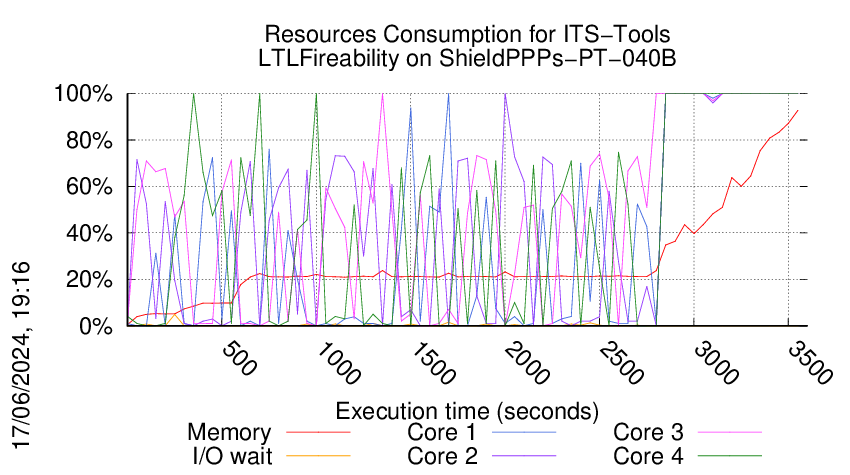The width and height of the screenshot is (850, 475).
Task: Click the purple Core 2 legend line sample
Action: 524,456
